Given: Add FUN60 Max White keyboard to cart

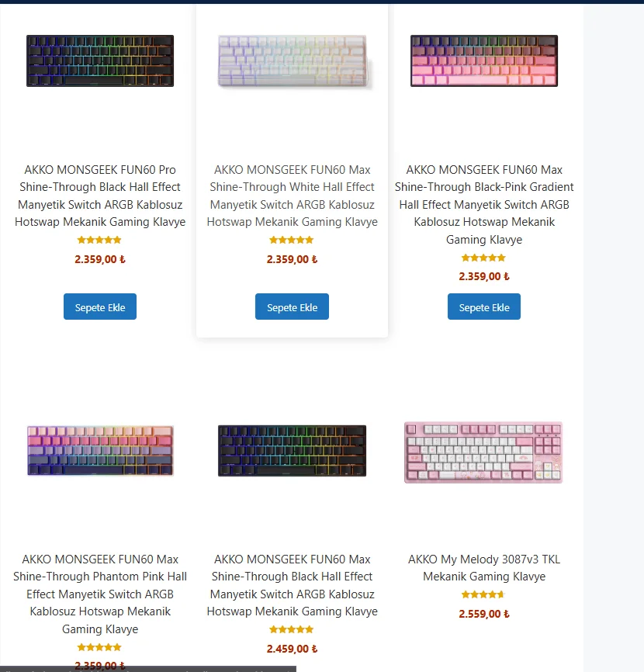Looking at the screenshot, I should coord(292,307).
